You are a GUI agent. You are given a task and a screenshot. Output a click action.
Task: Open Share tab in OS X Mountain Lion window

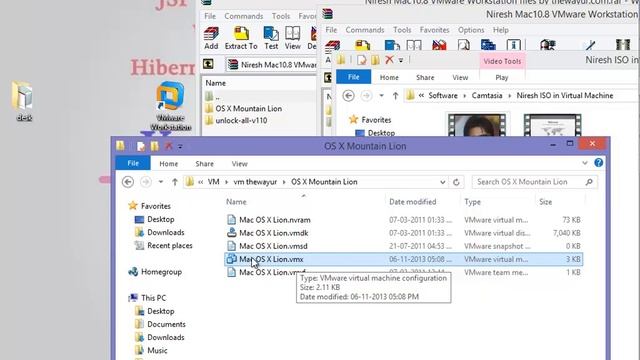coord(204,164)
